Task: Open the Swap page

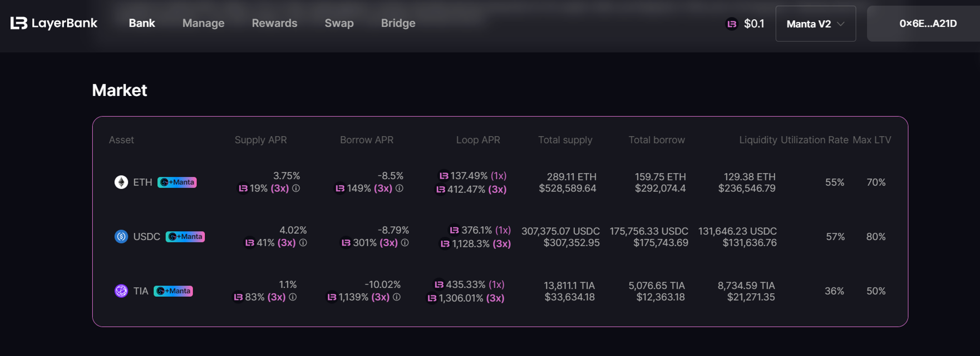Action: tap(339, 23)
